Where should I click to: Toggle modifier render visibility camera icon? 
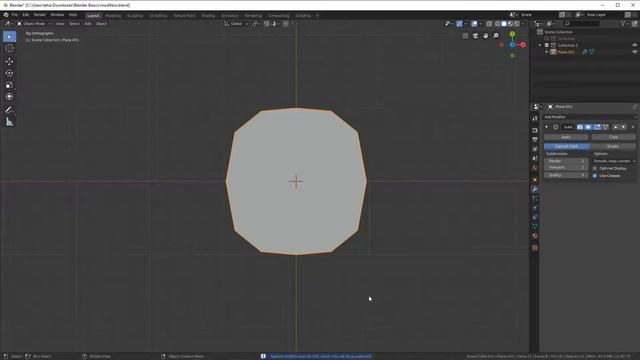click(x=580, y=127)
